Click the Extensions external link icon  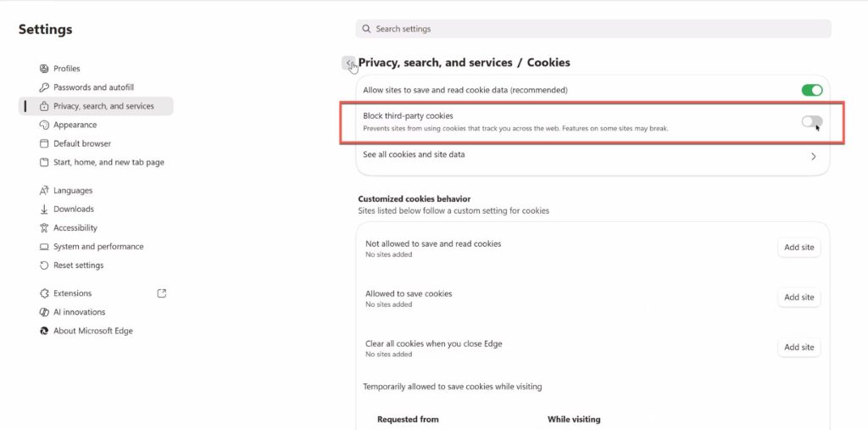click(x=162, y=293)
